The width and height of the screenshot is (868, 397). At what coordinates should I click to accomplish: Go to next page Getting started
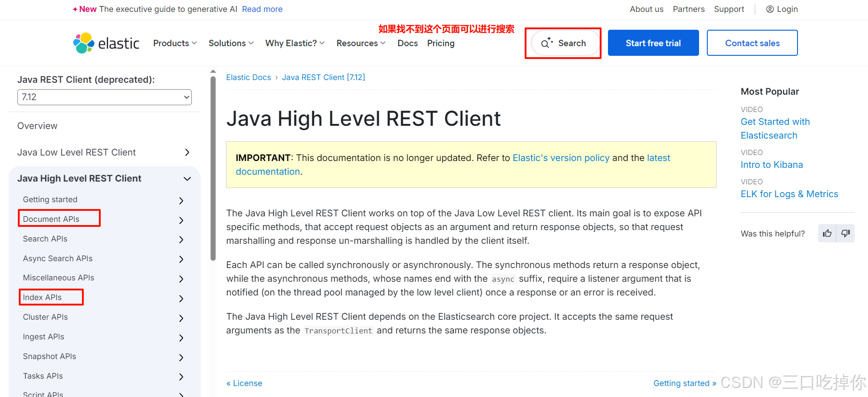684,383
